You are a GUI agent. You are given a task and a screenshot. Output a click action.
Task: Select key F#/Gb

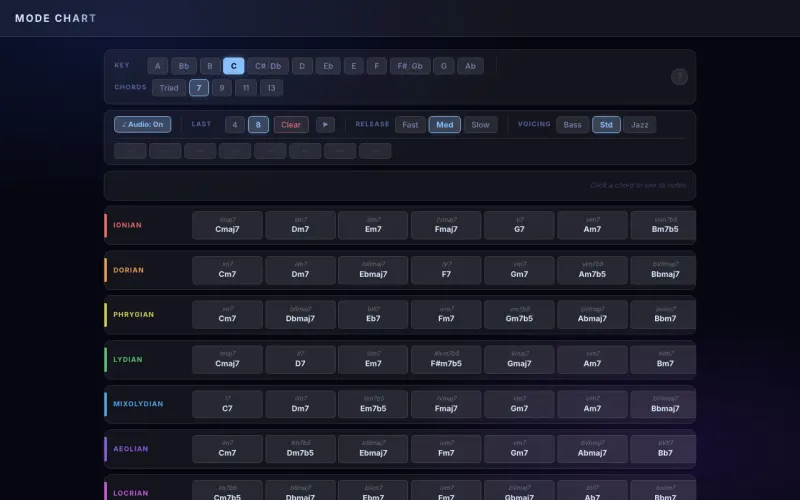tap(410, 66)
